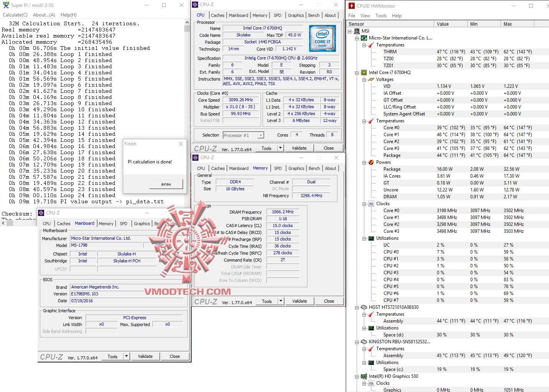The image size is (549, 392).
Task: Click the thermometer icon under KINGSTON drive
Action: pyautogui.click(x=371, y=349)
